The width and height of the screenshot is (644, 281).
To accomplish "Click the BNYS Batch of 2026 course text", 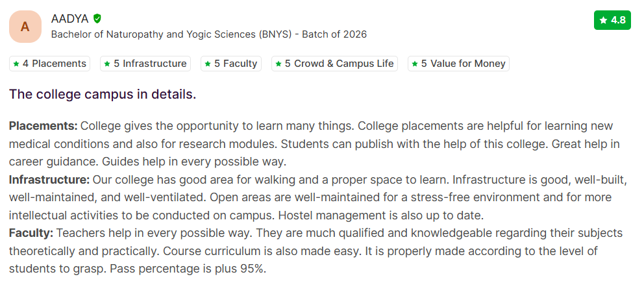I will click(x=208, y=34).
